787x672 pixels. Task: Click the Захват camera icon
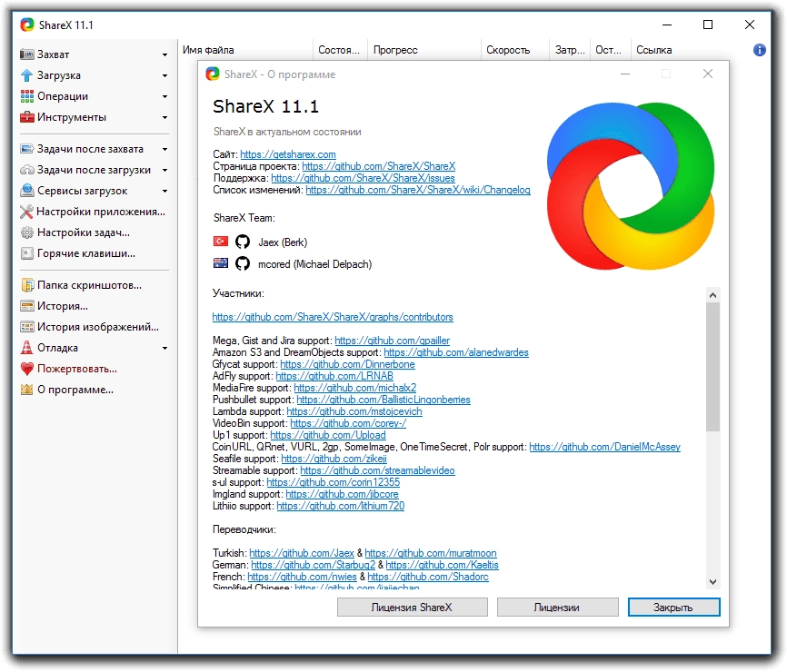(x=26, y=54)
